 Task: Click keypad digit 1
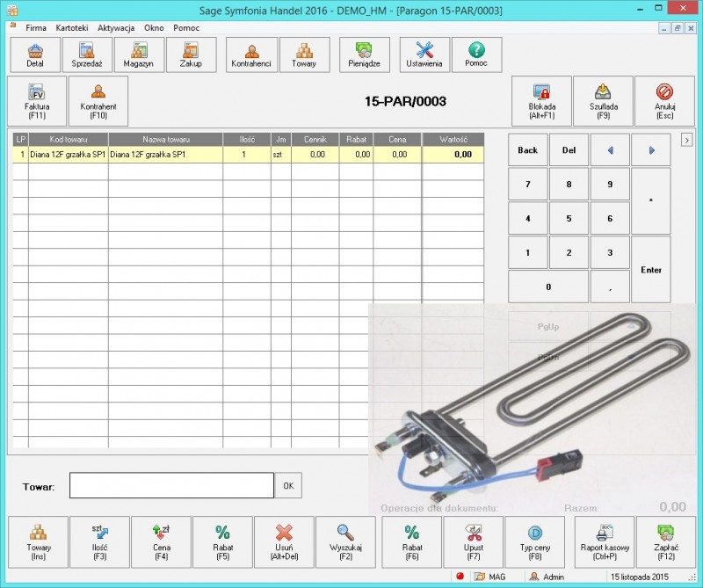528,253
